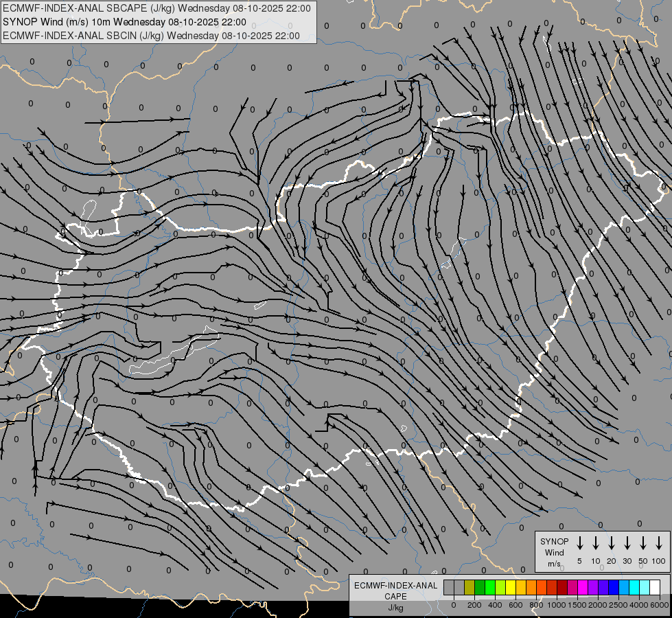Pick the orange CAPE swatch left of 800
Viewport: 672px width, 618px height.
[x=531, y=587]
